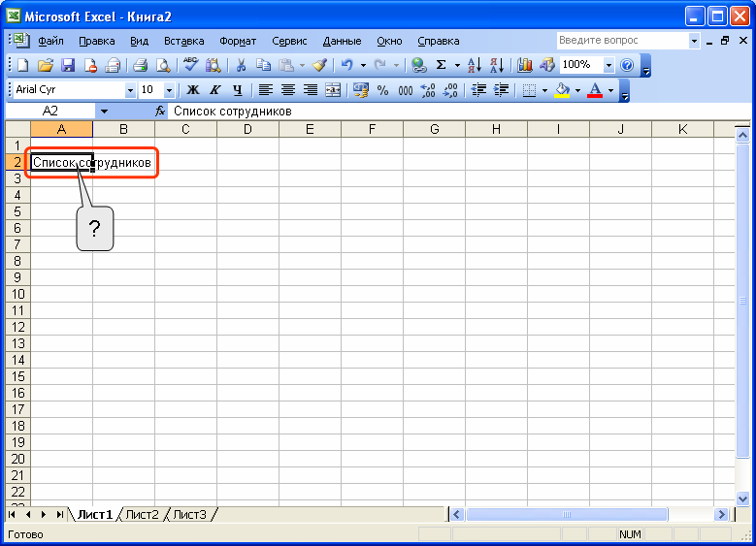The image size is (756, 546).
Task: Select the Format Painter brush icon
Action: [319, 65]
